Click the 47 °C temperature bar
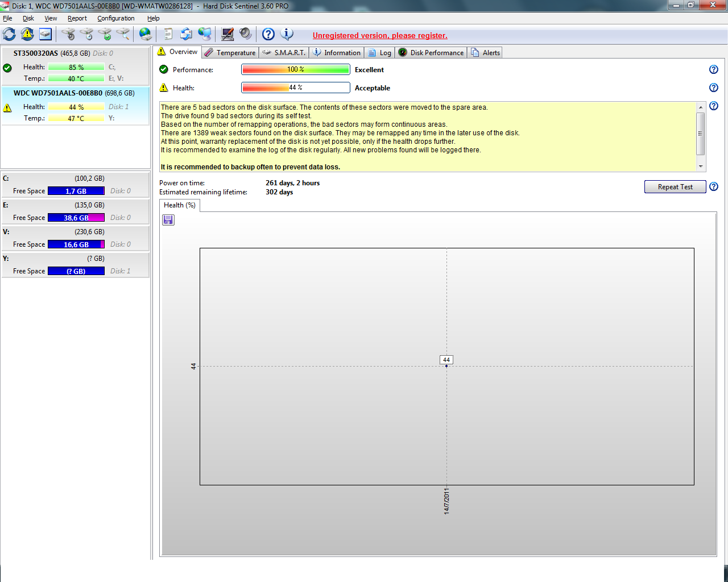 [x=76, y=118]
